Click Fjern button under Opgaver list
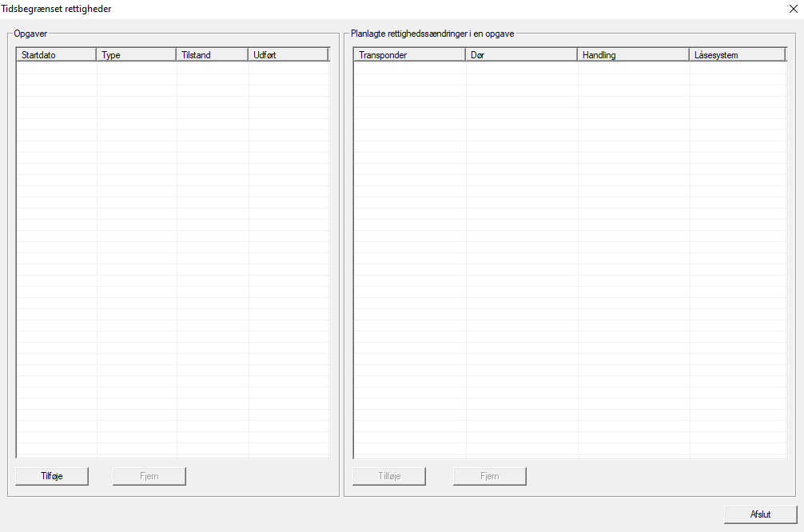The width and height of the screenshot is (804, 532). pyautogui.click(x=149, y=476)
